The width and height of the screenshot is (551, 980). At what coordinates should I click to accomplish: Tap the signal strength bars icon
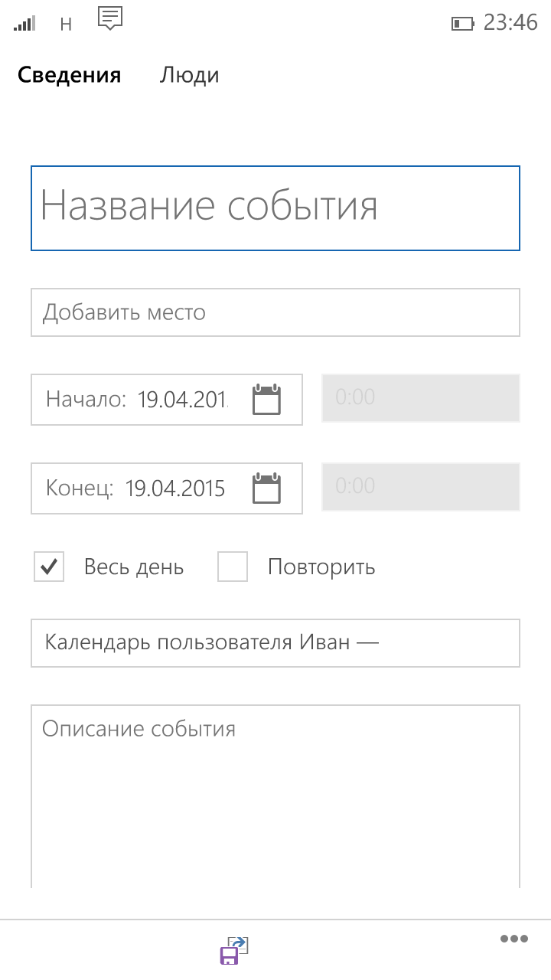pos(24,24)
